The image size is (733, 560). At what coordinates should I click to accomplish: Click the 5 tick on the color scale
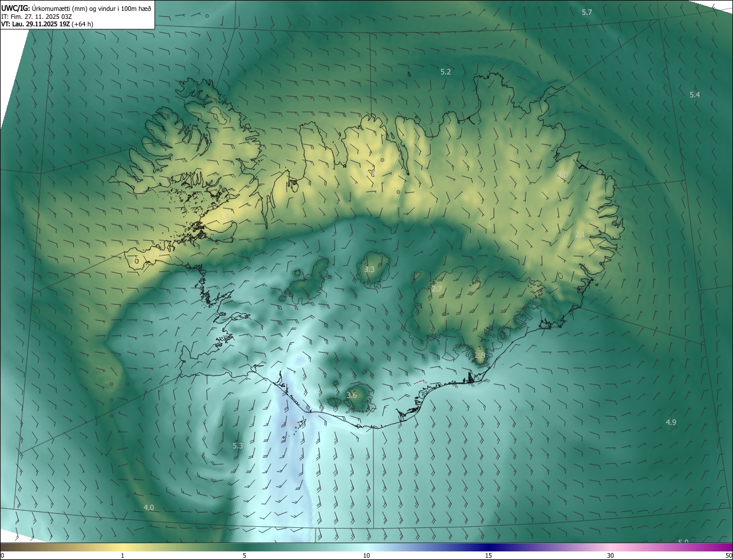click(245, 555)
